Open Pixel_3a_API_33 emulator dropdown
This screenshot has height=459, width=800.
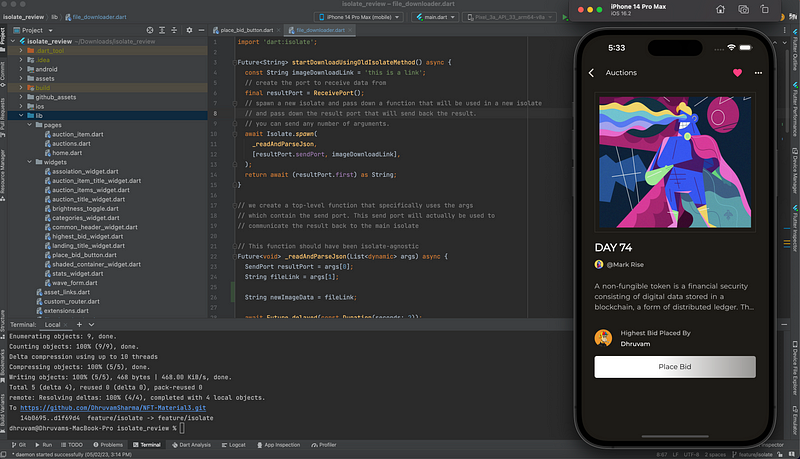(x=509, y=17)
